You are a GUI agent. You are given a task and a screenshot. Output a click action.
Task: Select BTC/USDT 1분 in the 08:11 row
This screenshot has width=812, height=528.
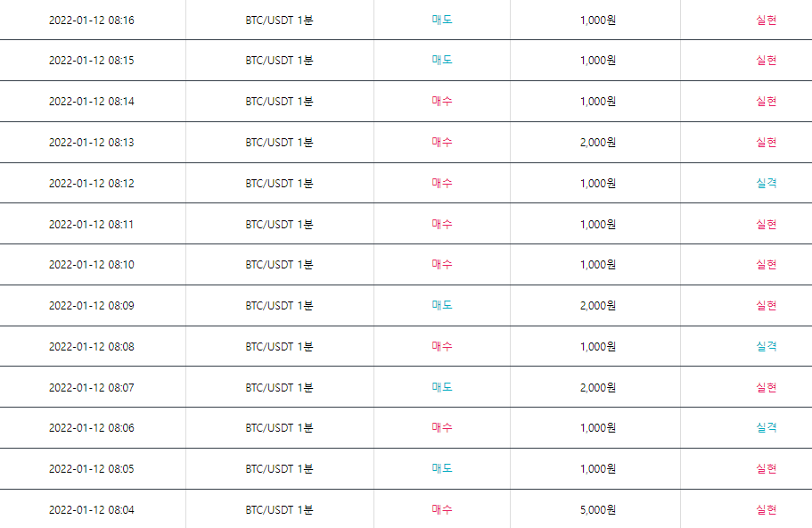coord(279,224)
